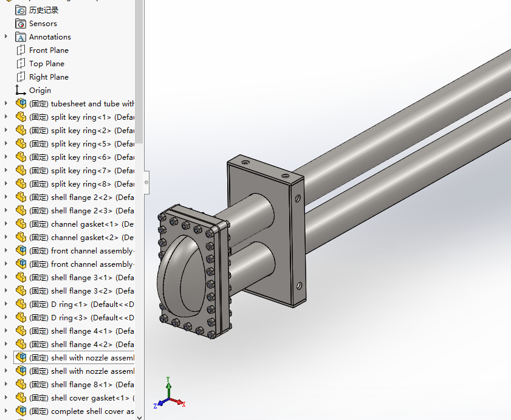The image size is (511, 420).
Task: Click the Front Plane icon
Action: (21, 50)
